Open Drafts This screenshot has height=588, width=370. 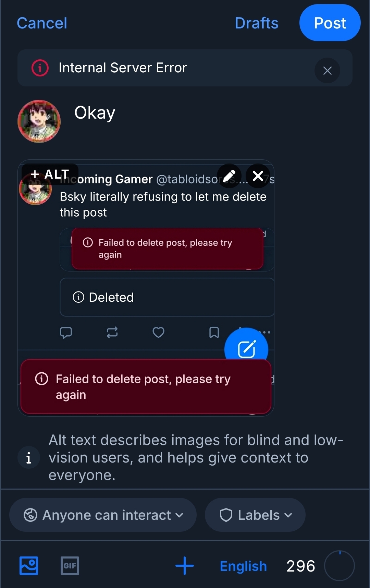(256, 23)
